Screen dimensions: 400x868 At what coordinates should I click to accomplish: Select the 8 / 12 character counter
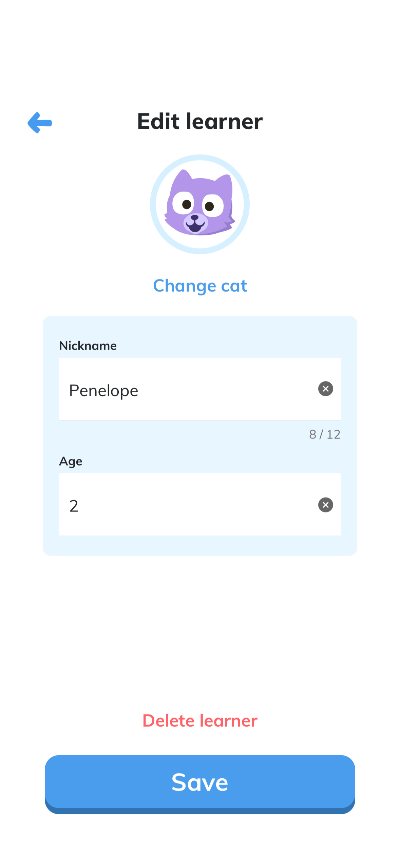pyautogui.click(x=324, y=434)
